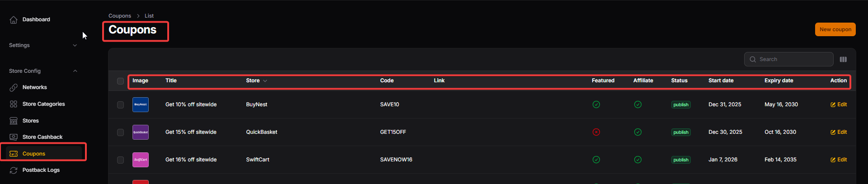Tick the QuickBasket coupon row checkbox
The width and height of the screenshot is (868, 184).
pos(120,132)
